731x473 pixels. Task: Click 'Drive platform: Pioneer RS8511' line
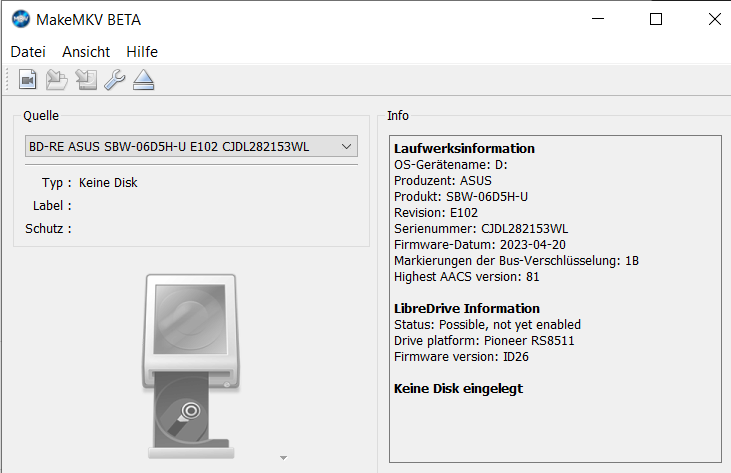click(x=484, y=341)
